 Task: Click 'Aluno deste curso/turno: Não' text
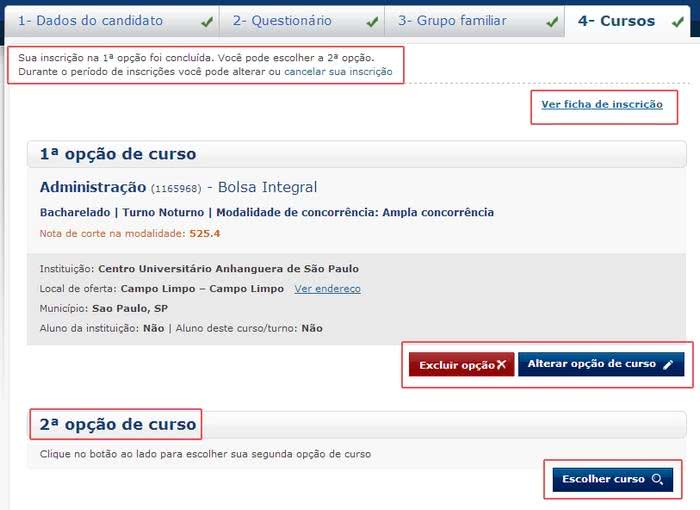[x=249, y=328]
